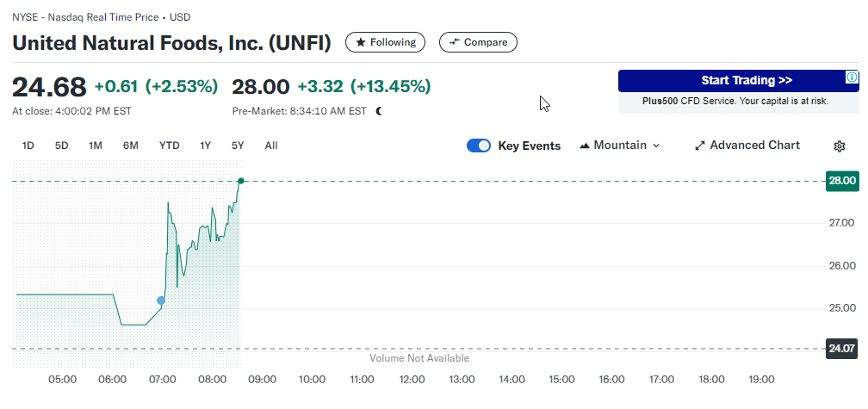Click the blue key event marker on chart
Viewport: 868px width, 409px height.
[161, 301]
